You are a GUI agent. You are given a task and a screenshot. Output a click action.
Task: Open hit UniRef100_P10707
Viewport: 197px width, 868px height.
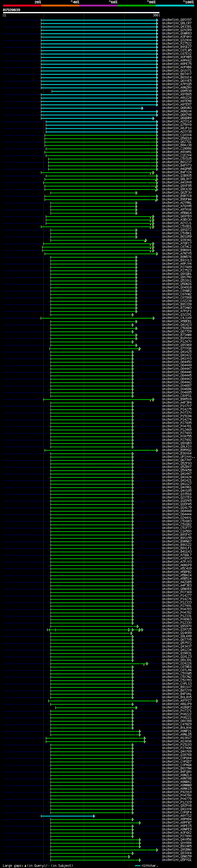(177, 406)
